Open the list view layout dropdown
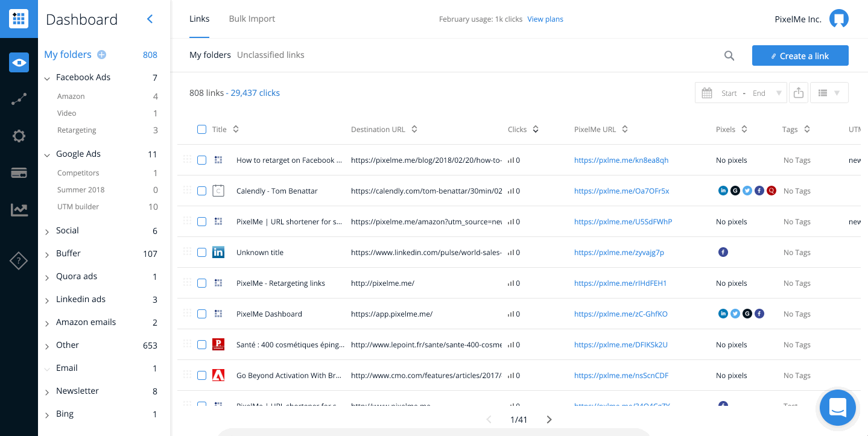 coord(829,93)
